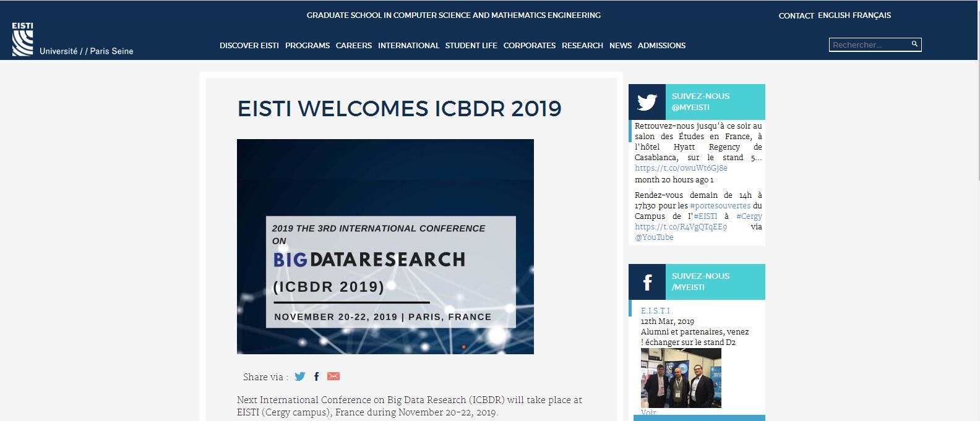Click the EISTI logo in header
The image size is (980, 421).
22,39
